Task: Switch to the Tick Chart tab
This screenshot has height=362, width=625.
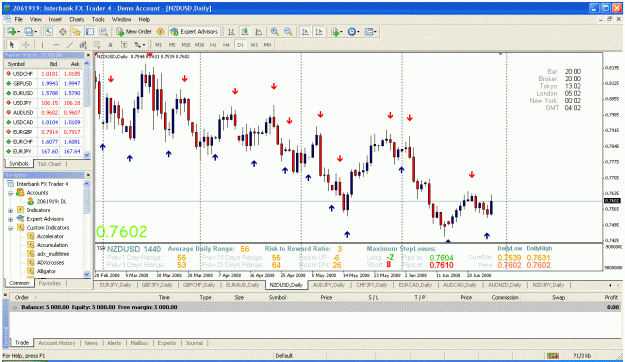Action: point(49,164)
